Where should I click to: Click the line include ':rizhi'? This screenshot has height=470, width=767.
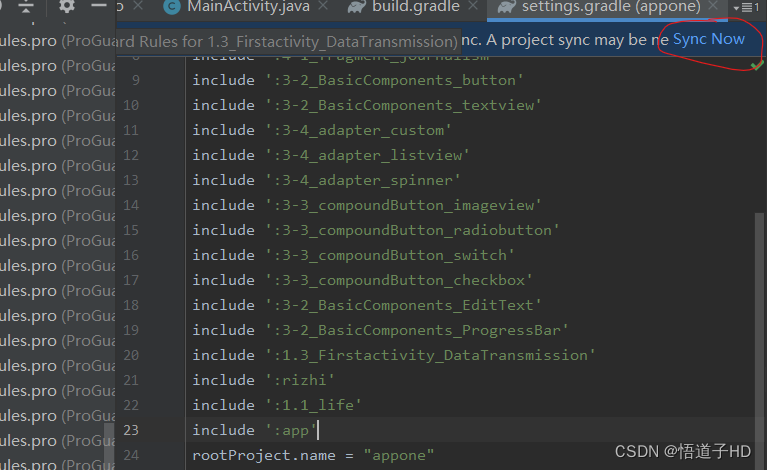[264, 380]
